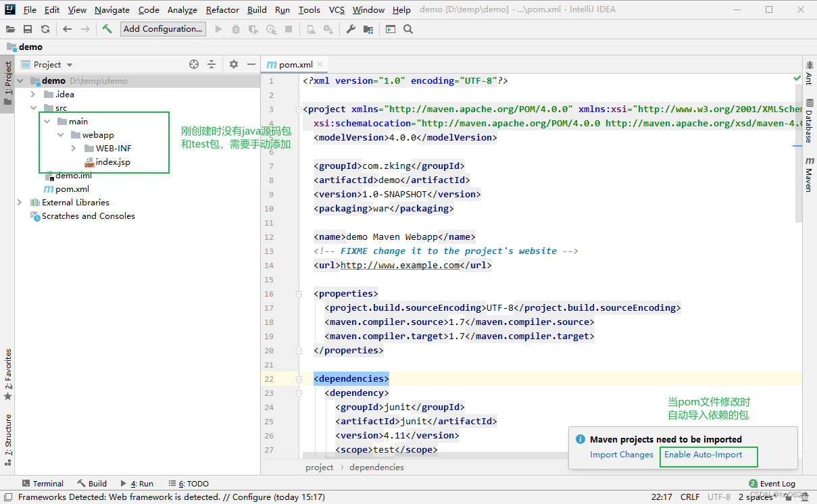Open the File menu

pos(30,9)
